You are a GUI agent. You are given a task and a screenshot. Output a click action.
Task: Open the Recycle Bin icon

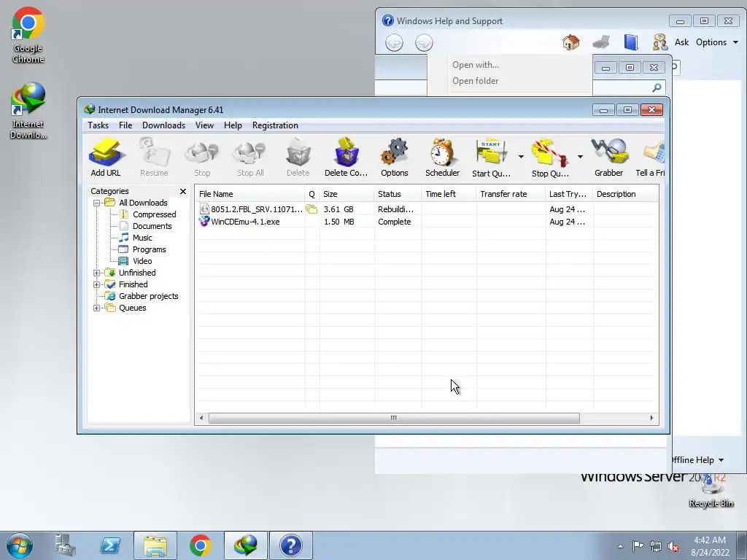tap(711, 491)
